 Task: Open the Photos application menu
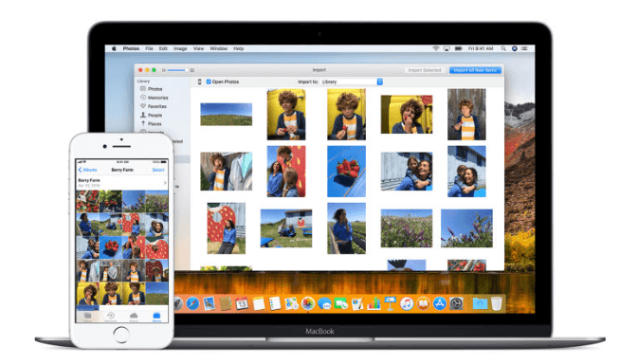(x=131, y=48)
